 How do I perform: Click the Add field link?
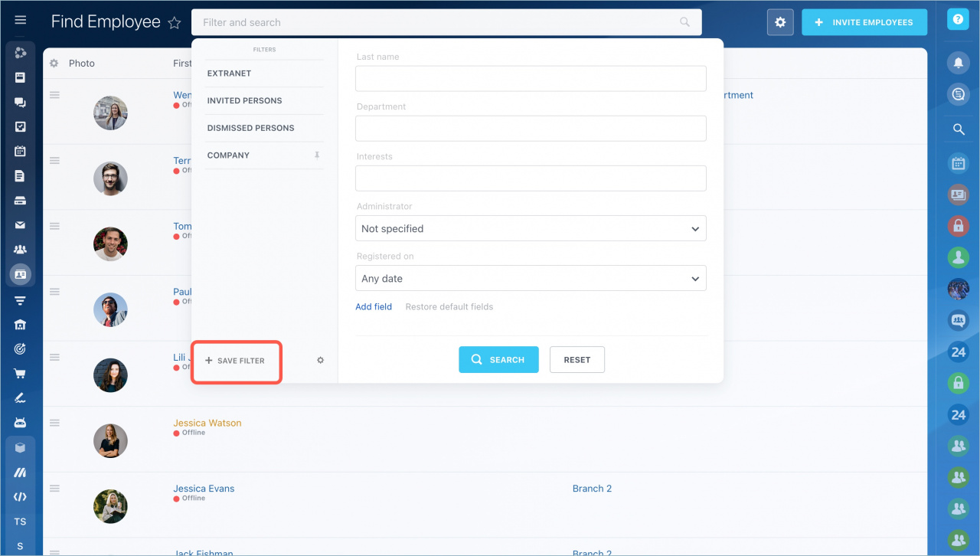click(x=374, y=306)
